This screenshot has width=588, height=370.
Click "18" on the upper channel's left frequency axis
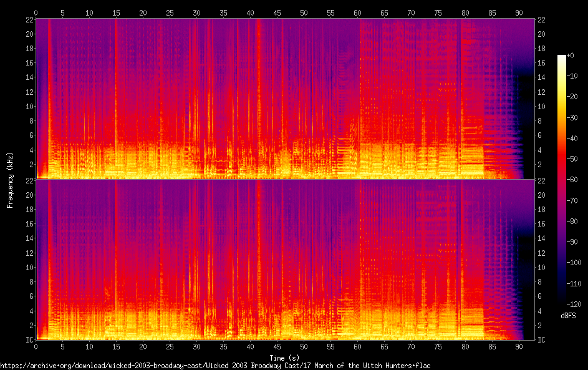click(30, 49)
